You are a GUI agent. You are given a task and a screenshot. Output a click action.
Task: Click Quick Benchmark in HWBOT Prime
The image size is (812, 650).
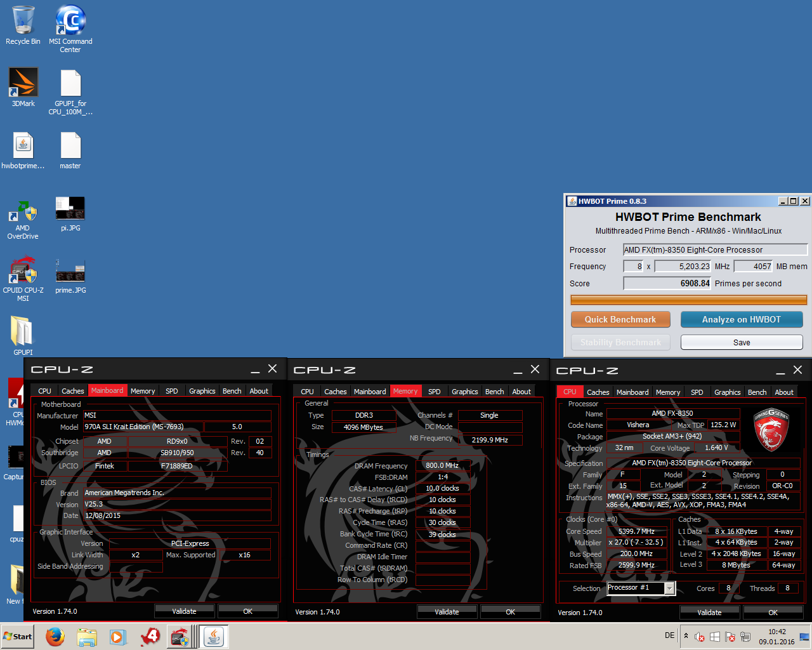[620, 319]
